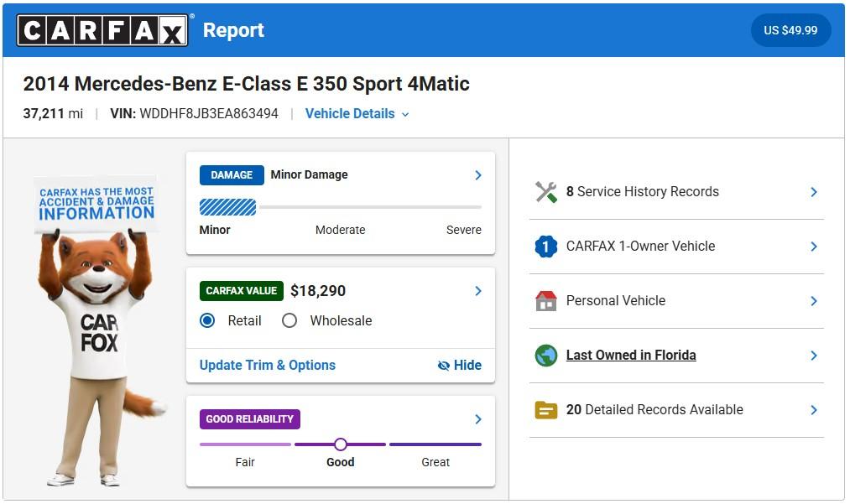Screen dimensions: 850x504
Task: Click the $18,290 value amount
Action: click(318, 291)
